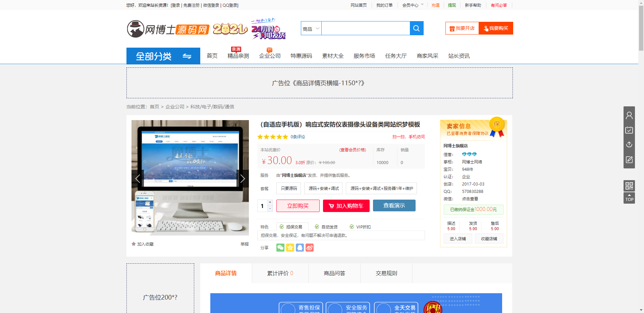Click the edit feedback sidebar icon

click(629, 160)
